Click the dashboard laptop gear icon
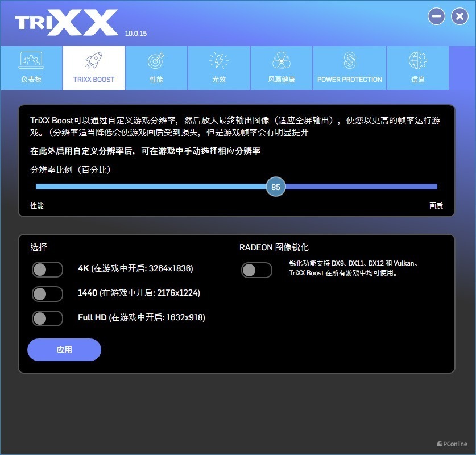Image resolution: width=476 pixels, height=455 pixels. click(31, 60)
